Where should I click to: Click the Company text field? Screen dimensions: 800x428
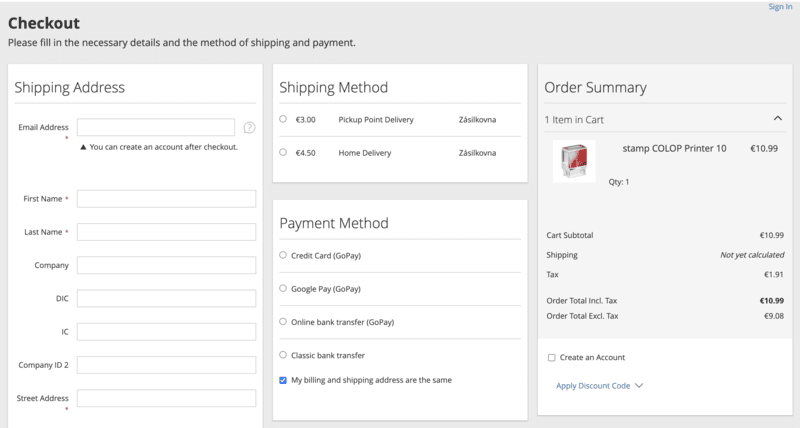click(x=166, y=265)
